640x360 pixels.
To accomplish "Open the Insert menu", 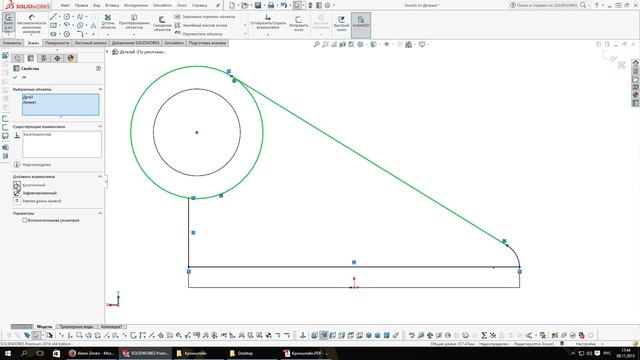I will click(112, 5).
